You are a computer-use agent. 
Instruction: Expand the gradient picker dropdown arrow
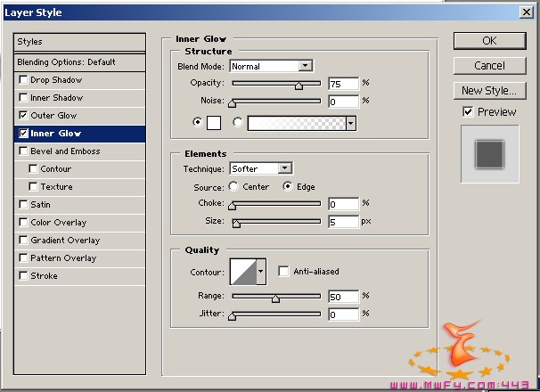(351, 123)
